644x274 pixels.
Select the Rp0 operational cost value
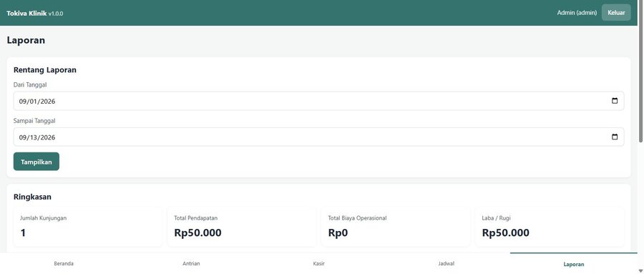coord(338,233)
